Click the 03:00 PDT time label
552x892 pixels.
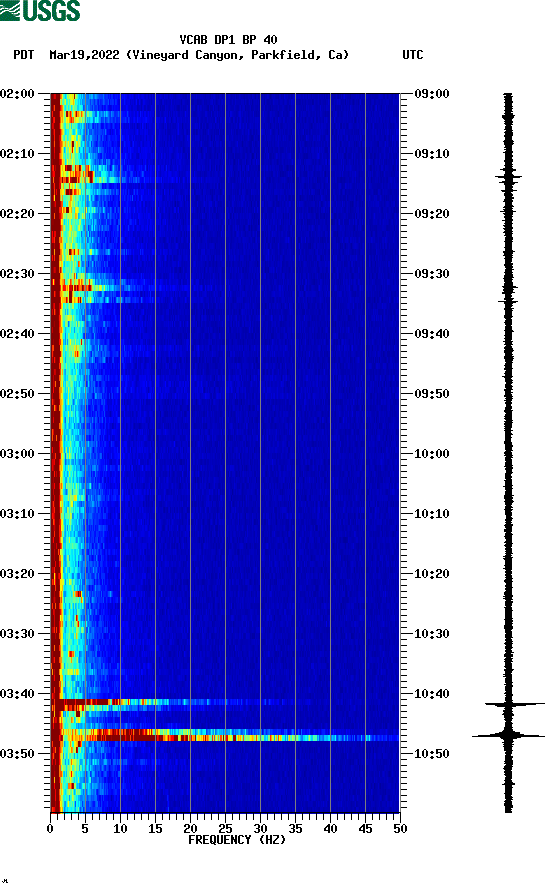17,454
